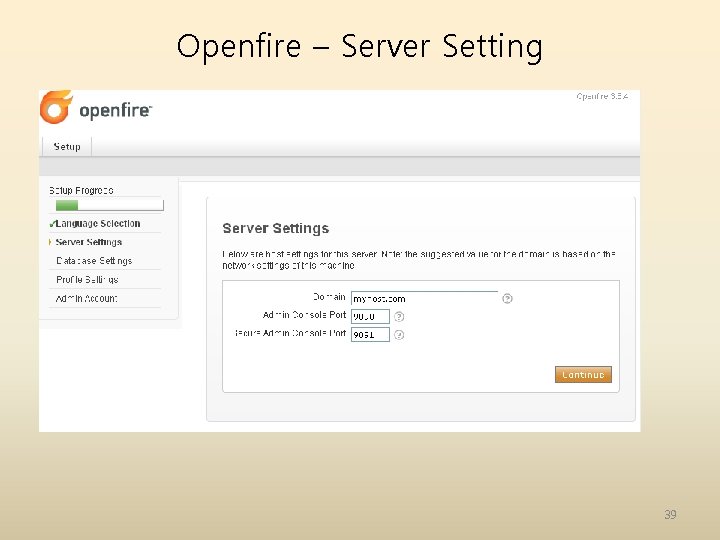This screenshot has height=540, width=720.
Task: Select Server Settings step in sidebar
Action: pyautogui.click(x=89, y=242)
